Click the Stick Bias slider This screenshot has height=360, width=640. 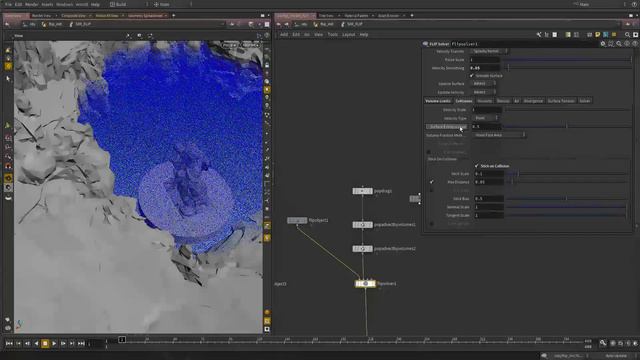567,198
